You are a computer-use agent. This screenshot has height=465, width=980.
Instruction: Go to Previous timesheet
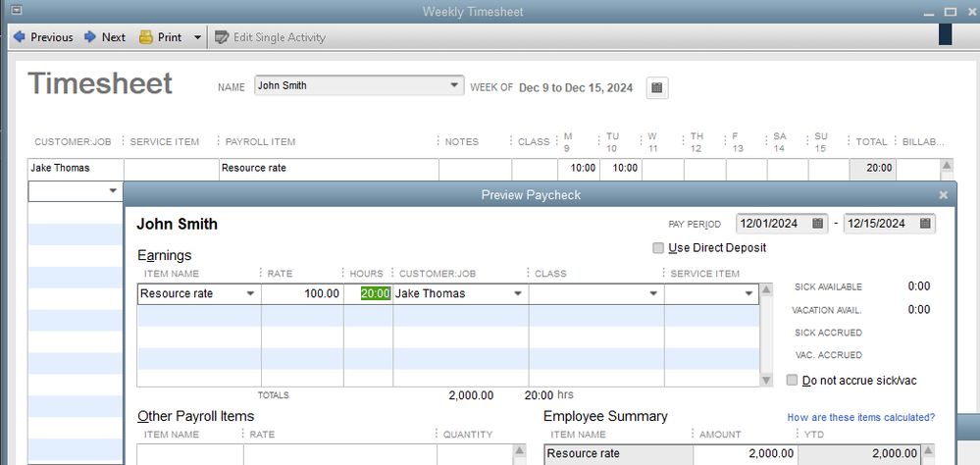point(42,37)
